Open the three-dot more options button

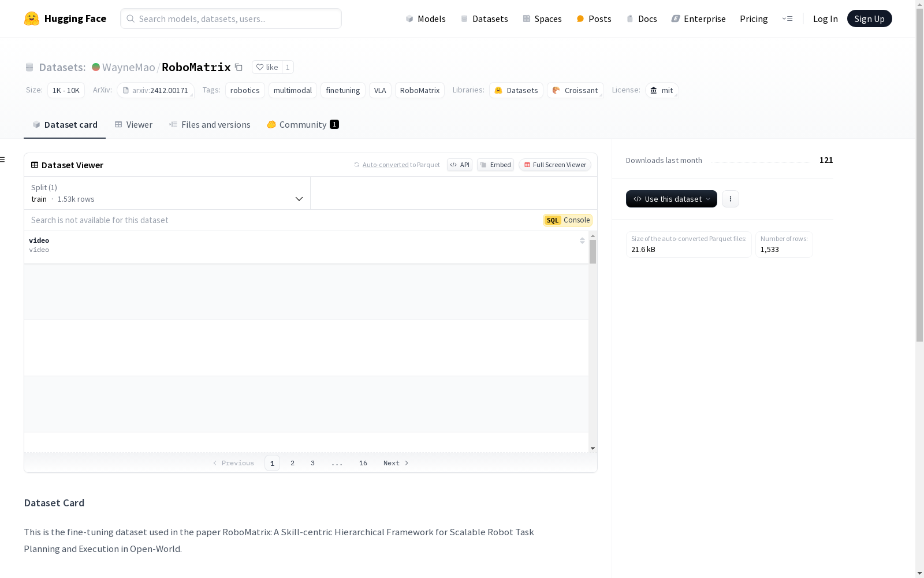pos(730,199)
